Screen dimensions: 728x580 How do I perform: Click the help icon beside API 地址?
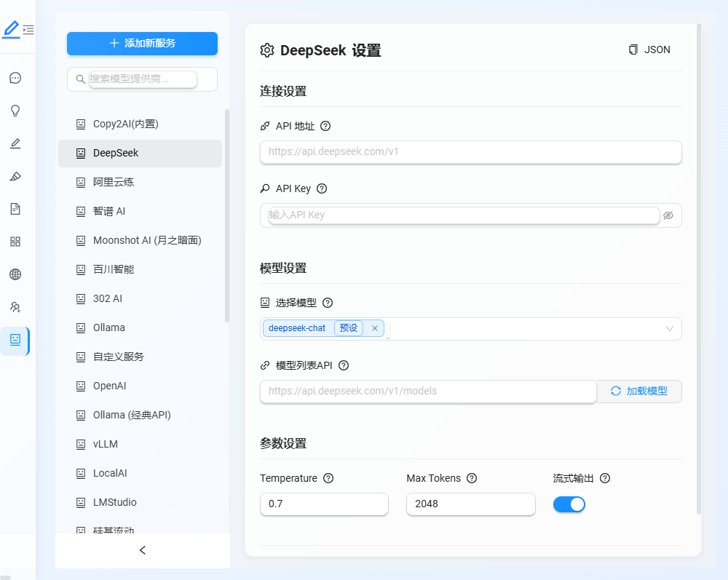tap(325, 126)
